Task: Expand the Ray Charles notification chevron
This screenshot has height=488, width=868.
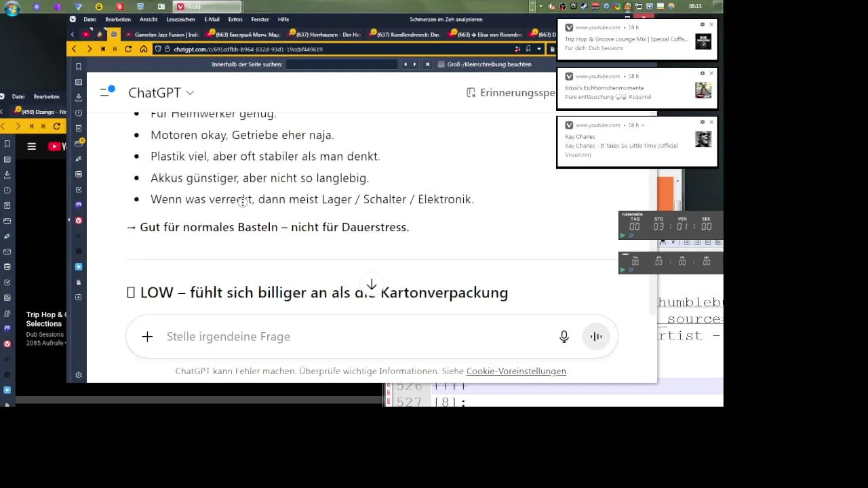Action: click(x=643, y=125)
